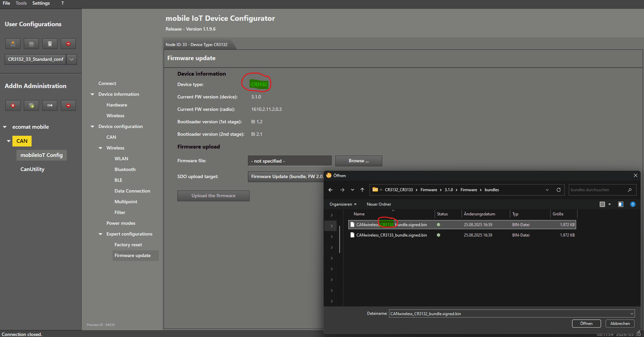
Task: Open the Tools menu
Action: click(x=21, y=3)
